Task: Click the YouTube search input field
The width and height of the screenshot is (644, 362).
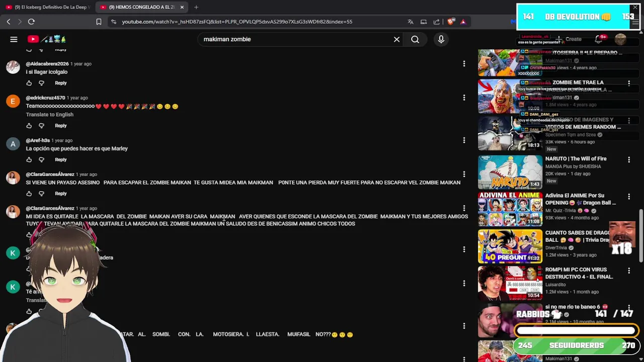Action: 296,39
